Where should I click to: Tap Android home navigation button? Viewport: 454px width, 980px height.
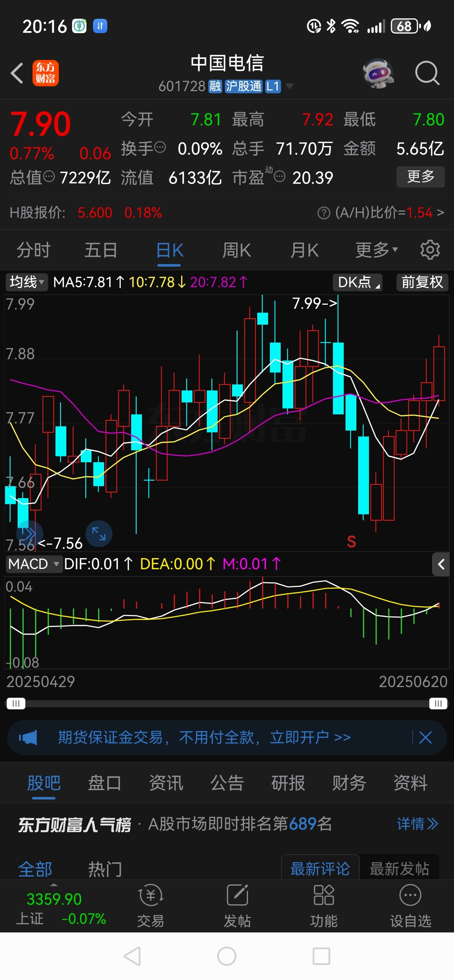[x=227, y=956]
